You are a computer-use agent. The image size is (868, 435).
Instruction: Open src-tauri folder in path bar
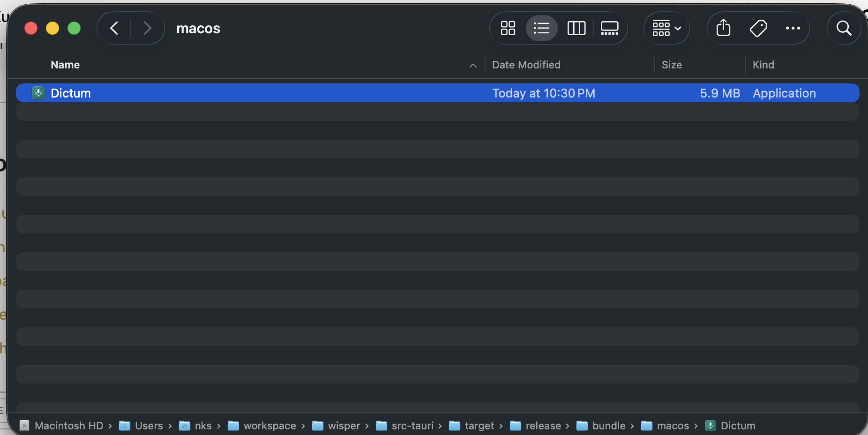412,426
